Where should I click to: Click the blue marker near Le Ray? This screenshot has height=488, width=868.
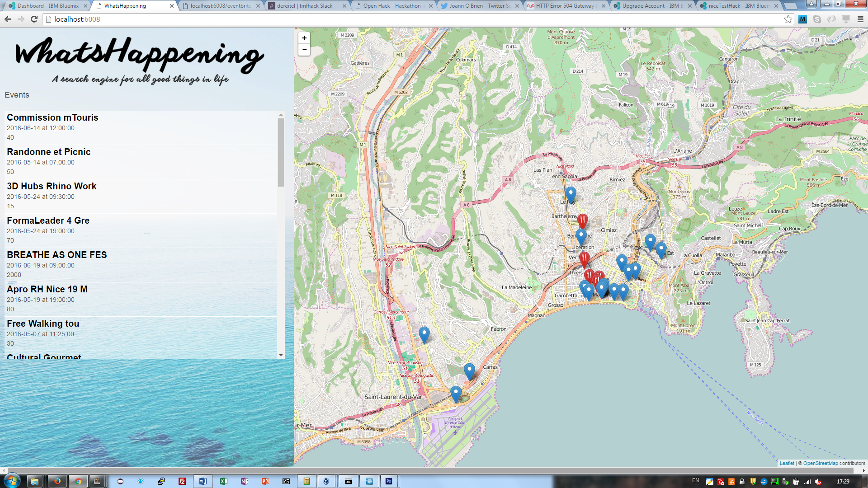click(571, 194)
